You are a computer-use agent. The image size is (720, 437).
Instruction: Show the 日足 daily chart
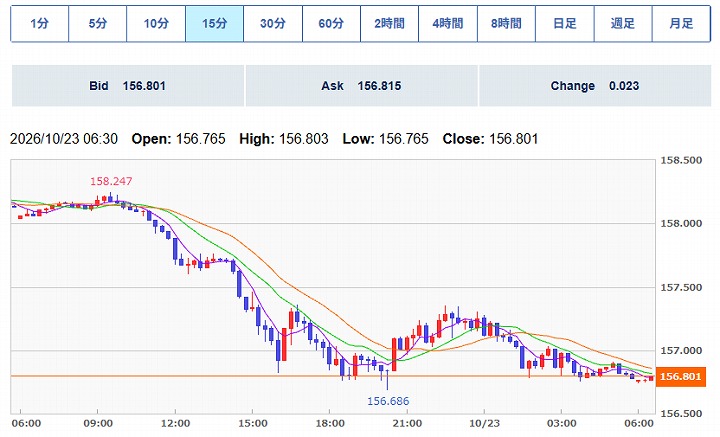[564, 23]
